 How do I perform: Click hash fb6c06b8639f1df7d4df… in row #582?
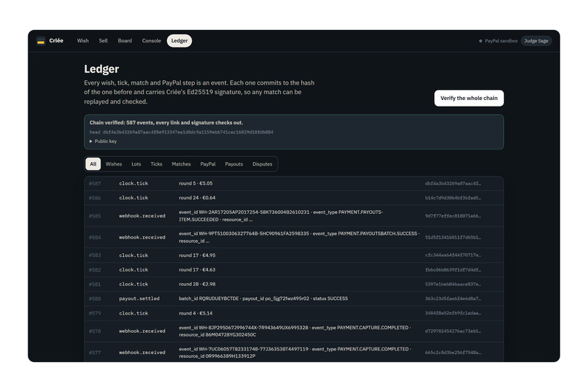[x=452, y=269]
